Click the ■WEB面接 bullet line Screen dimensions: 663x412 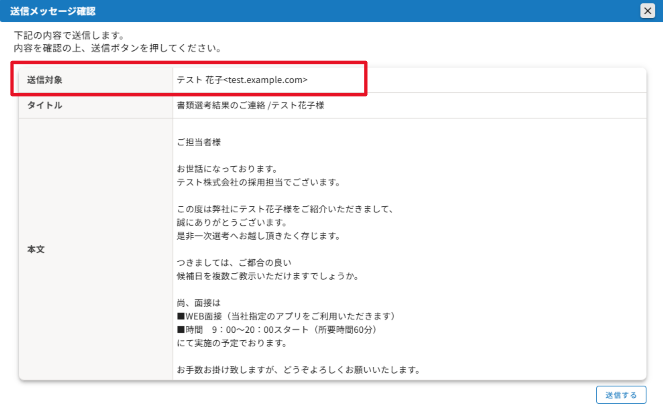288,316
